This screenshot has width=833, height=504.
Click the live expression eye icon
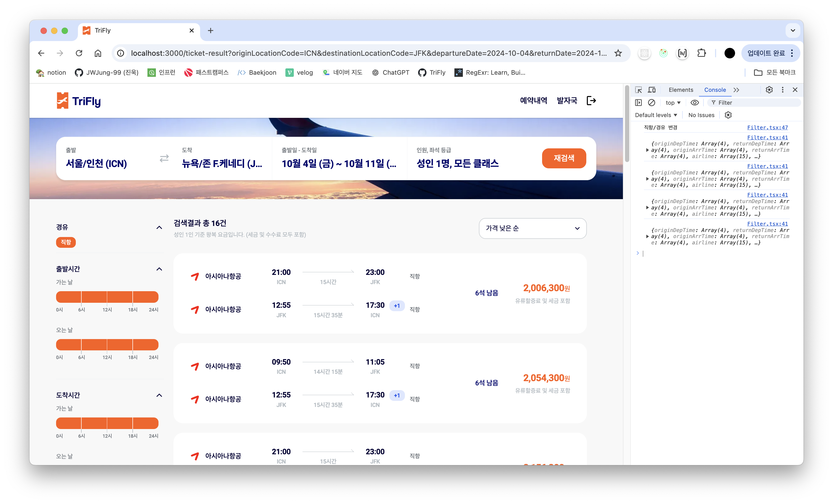pyautogui.click(x=695, y=103)
